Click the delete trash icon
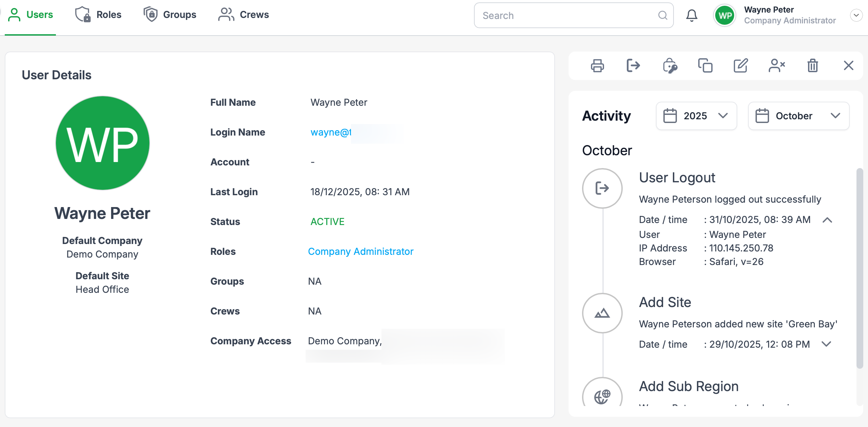868x427 pixels. [812, 66]
